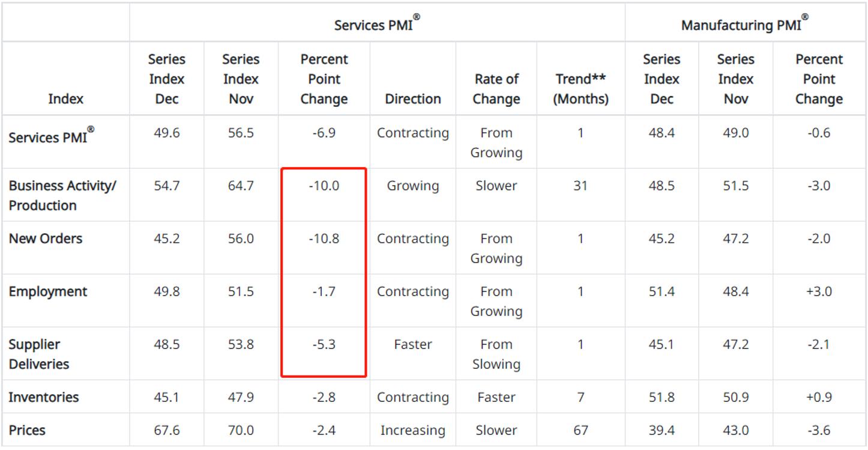Screen dimensions: 868x450
Task: Click the +3.0 Manufacturing Employment change cell
Action: (x=819, y=291)
